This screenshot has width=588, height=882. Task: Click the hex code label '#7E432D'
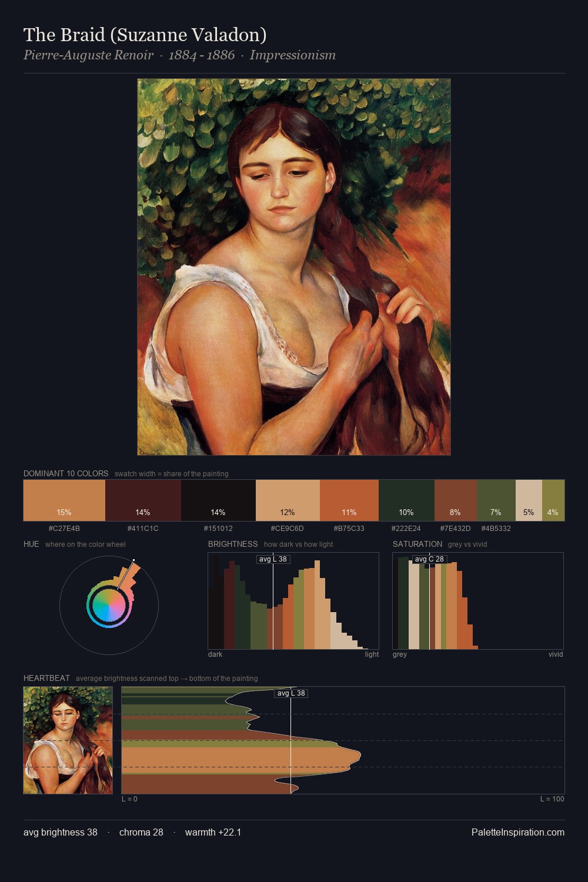tap(455, 528)
